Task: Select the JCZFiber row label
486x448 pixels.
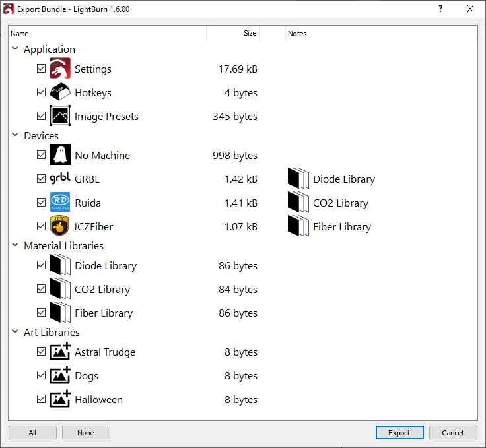Action: (93, 226)
